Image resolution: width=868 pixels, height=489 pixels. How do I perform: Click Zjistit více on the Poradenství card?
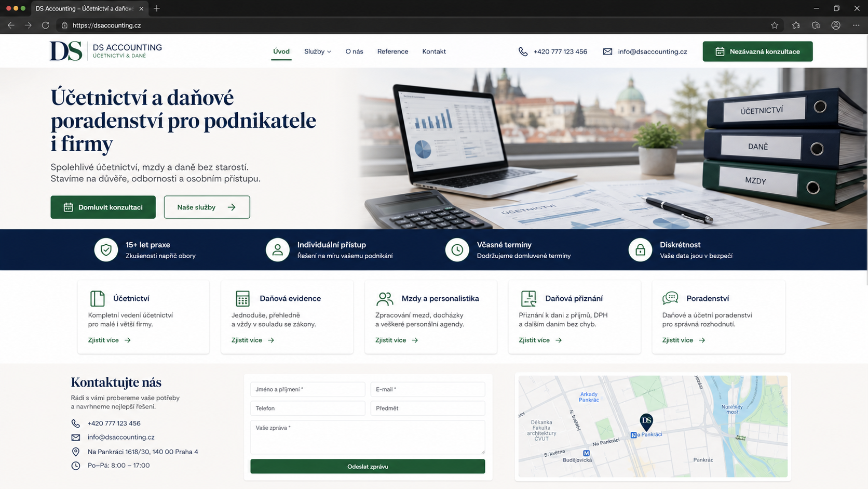click(x=683, y=340)
